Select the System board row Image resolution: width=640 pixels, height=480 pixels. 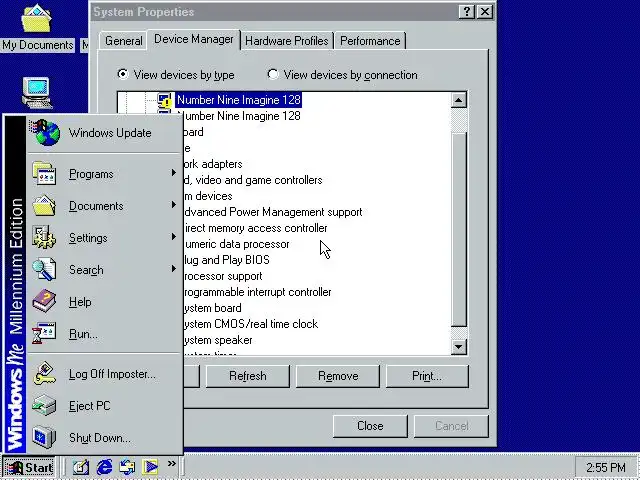(x=212, y=308)
